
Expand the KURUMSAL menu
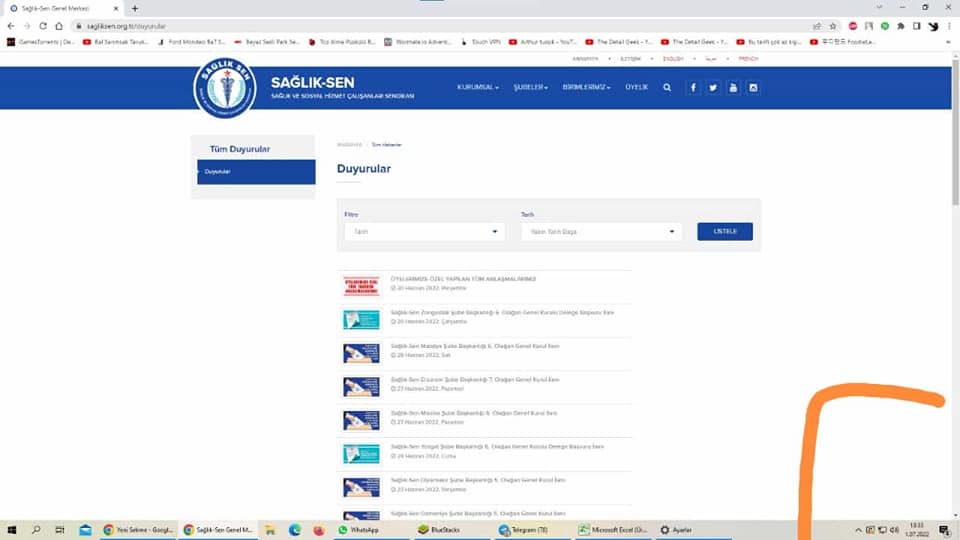478,88
